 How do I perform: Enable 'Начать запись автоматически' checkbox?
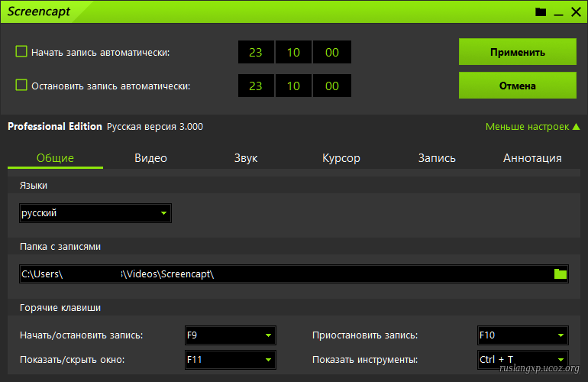click(x=21, y=52)
